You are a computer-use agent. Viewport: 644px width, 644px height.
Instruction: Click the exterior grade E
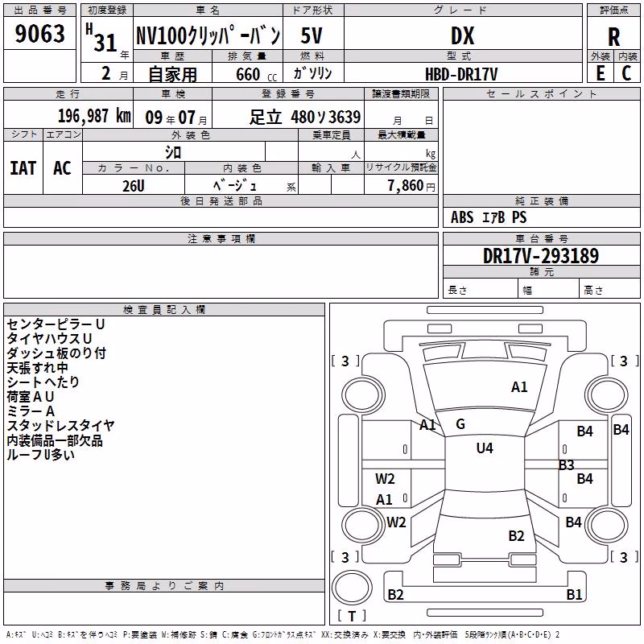[600, 73]
